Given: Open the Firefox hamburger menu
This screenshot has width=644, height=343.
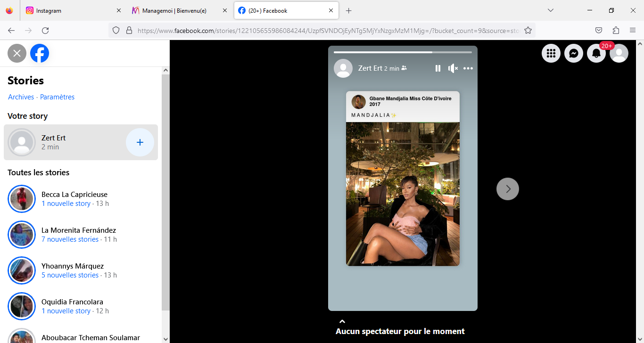Looking at the screenshot, I should click(633, 31).
